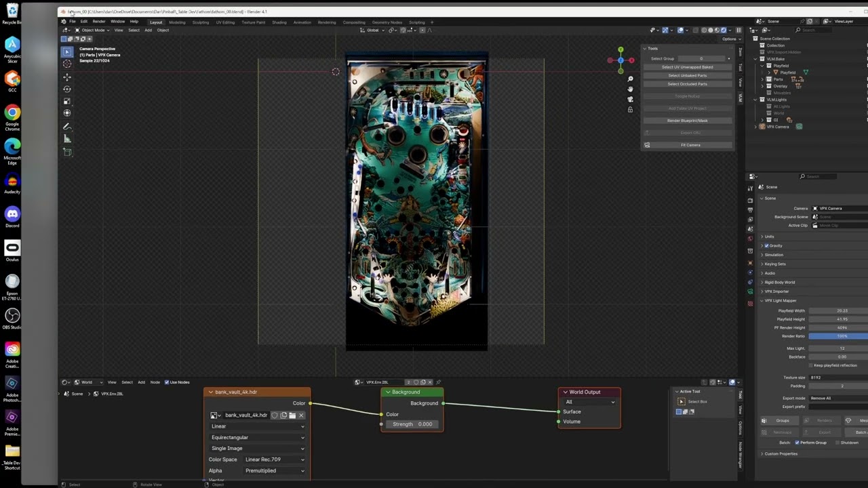This screenshot has height=488, width=868.
Task: Enable Keep playfield reflection checkbox
Action: [x=811, y=365]
